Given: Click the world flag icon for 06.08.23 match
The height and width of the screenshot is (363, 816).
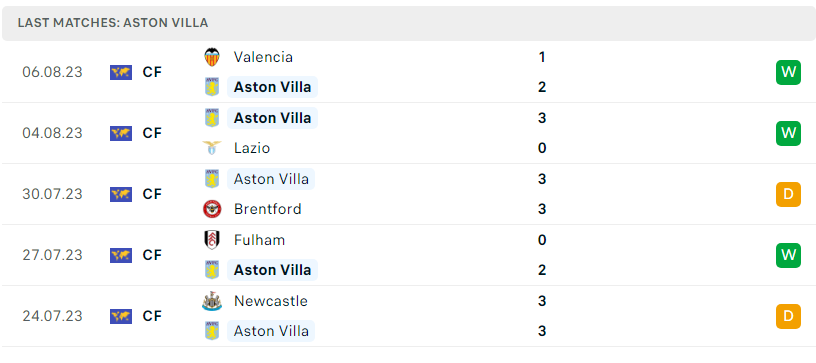Looking at the screenshot, I should click(121, 72).
